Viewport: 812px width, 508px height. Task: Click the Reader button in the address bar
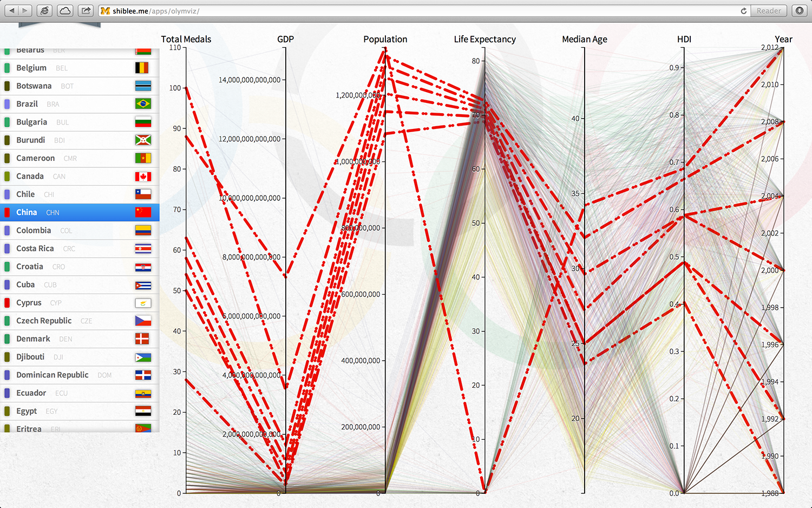[x=768, y=10]
